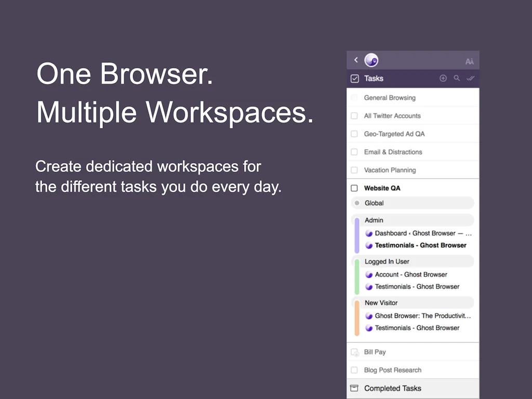Open text size options via the Aa icon

pos(469,60)
